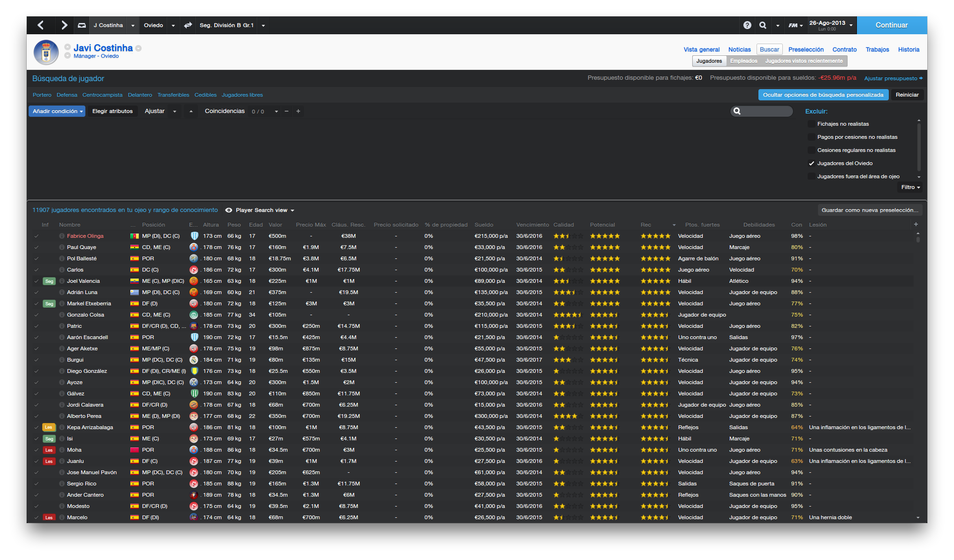The width and height of the screenshot is (954, 560).
Task: Switch to the Preselección tab
Action: (x=806, y=49)
